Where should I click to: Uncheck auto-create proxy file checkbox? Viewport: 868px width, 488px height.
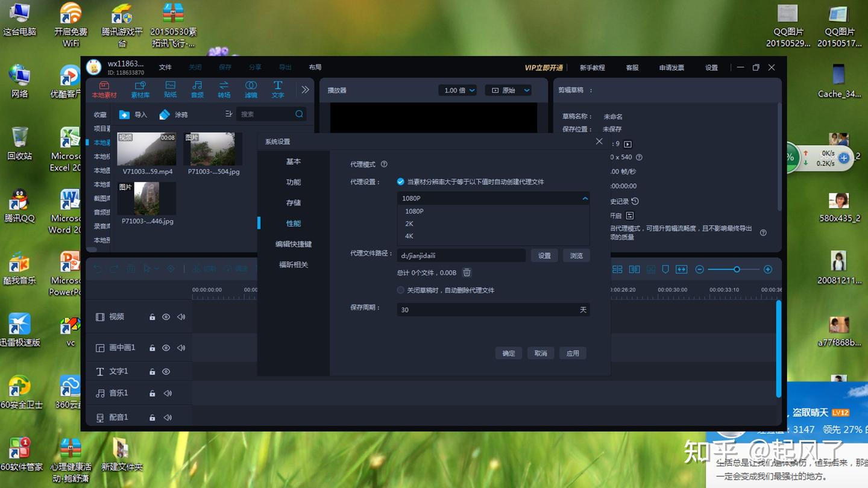coord(400,181)
